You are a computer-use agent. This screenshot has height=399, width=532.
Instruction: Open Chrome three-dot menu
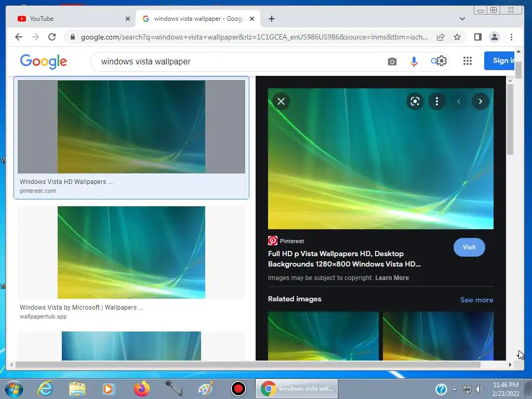(511, 37)
